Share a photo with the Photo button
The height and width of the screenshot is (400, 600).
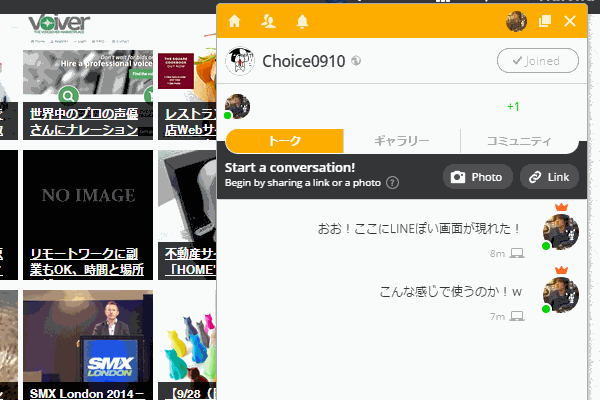[478, 177]
